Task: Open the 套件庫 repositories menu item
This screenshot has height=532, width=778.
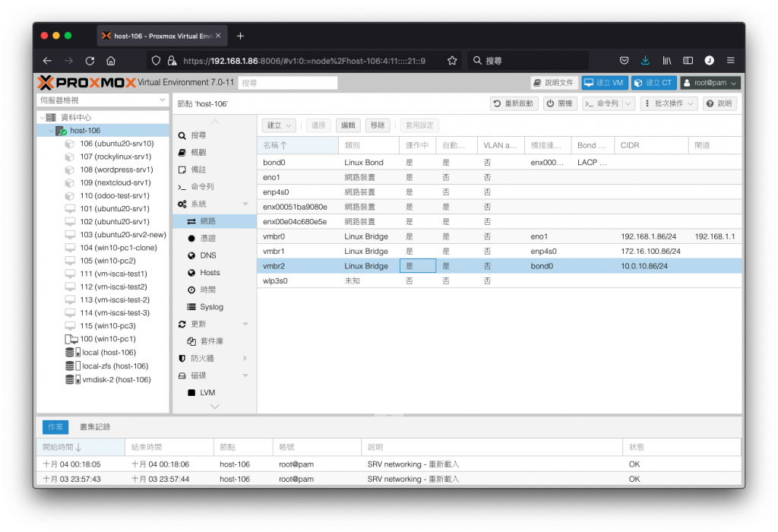Action: [x=213, y=341]
